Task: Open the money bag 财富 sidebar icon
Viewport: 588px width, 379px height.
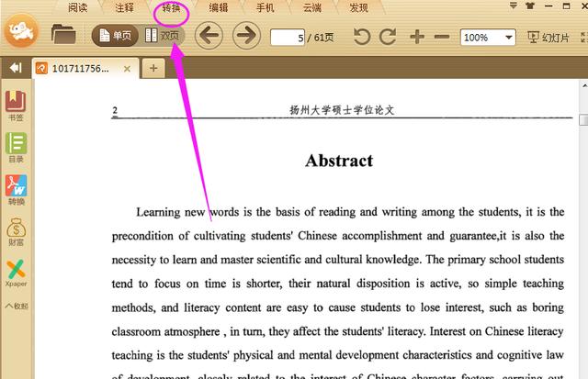Action: click(16, 232)
